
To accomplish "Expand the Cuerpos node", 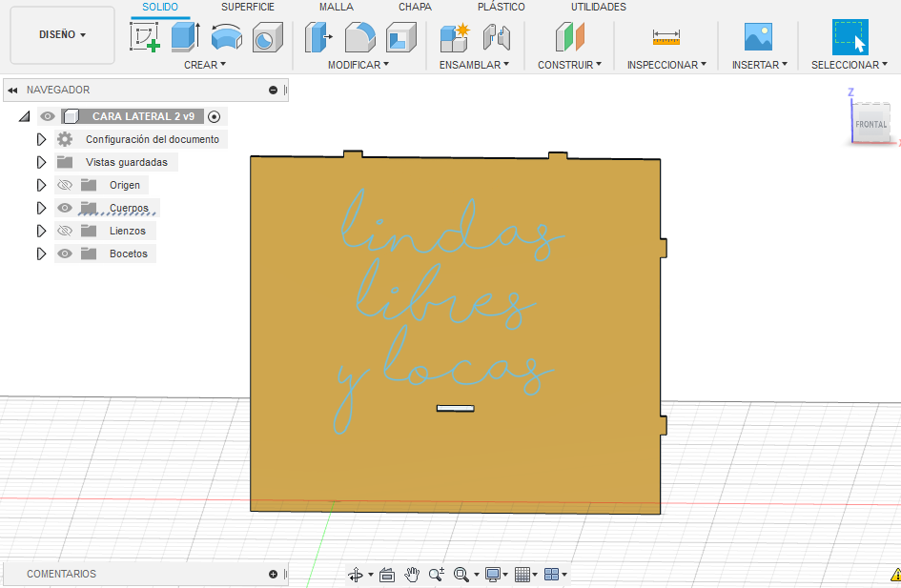I will pyautogui.click(x=41, y=208).
